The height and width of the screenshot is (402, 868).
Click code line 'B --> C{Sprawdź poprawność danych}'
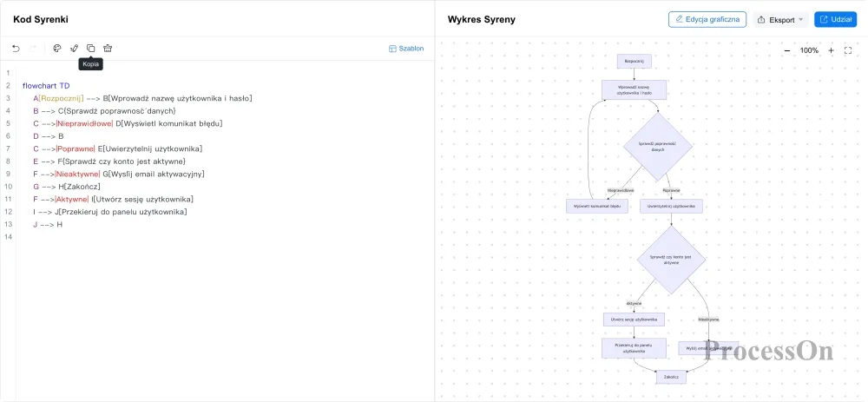point(104,111)
